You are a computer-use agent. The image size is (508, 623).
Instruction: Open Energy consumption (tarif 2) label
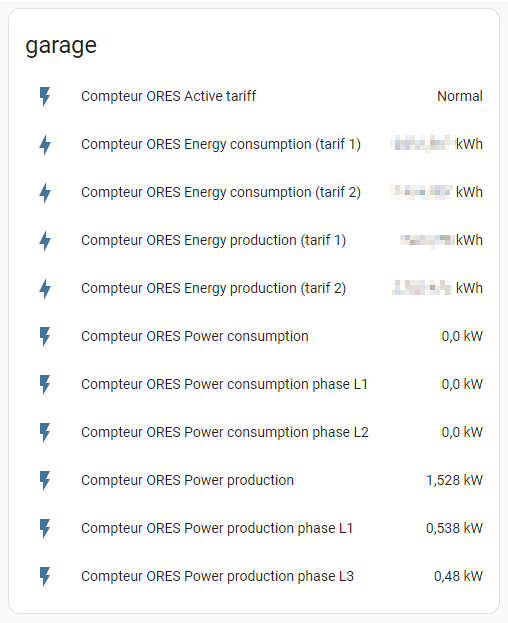pos(221,192)
